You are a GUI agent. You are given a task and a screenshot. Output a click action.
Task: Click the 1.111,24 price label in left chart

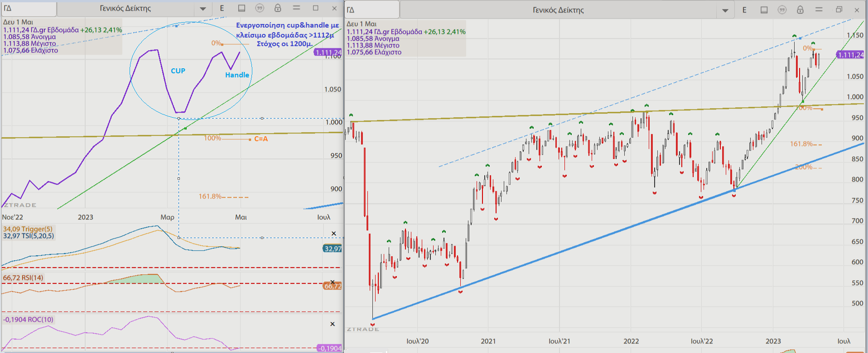tap(328, 52)
